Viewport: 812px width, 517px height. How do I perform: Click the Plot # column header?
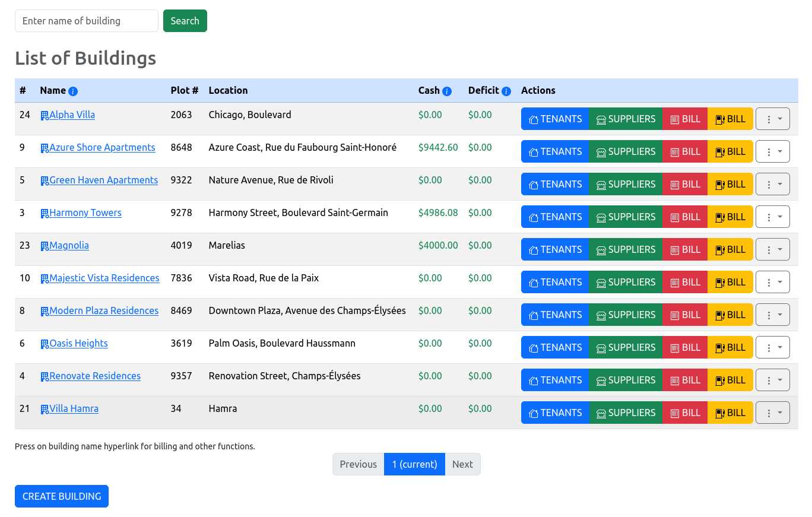(x=185, y=90)
